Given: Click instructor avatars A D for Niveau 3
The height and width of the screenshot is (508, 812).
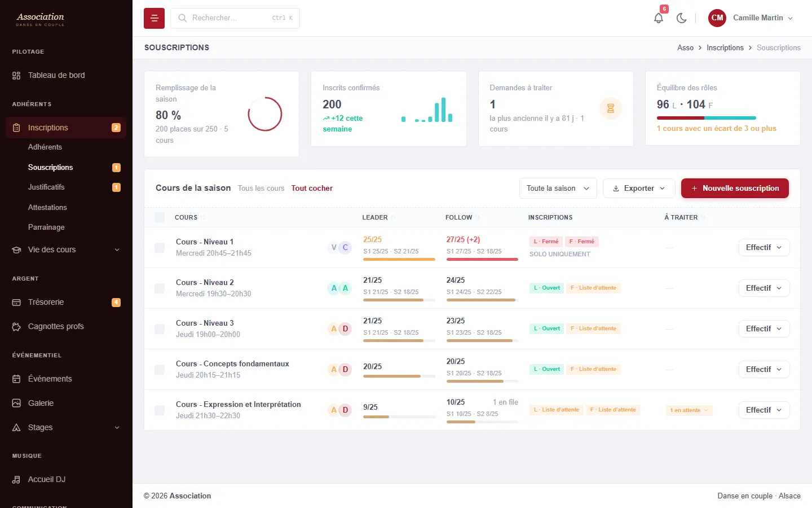Looking at the screenshot, I should coord(339,329).
